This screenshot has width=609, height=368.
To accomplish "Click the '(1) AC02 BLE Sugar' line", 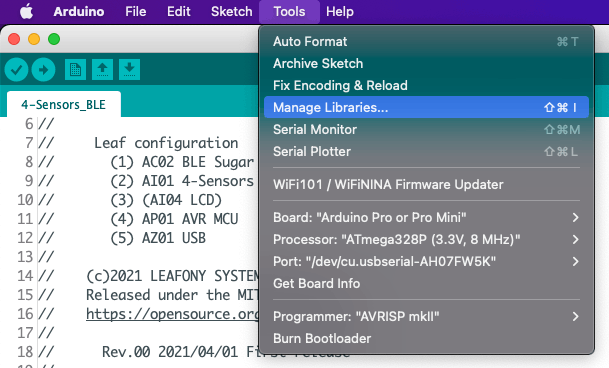I will point(182,162).
